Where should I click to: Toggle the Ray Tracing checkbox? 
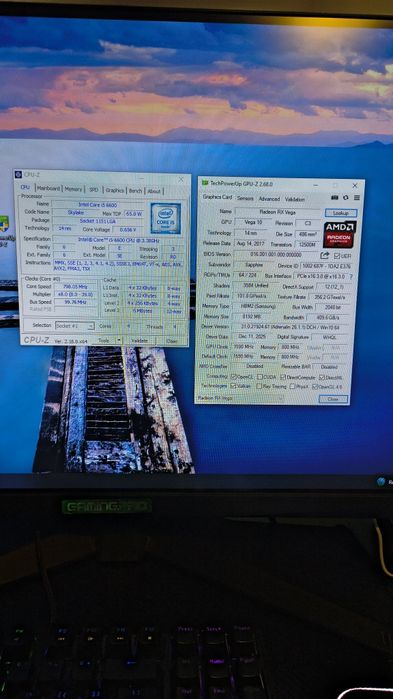(259, 386)
